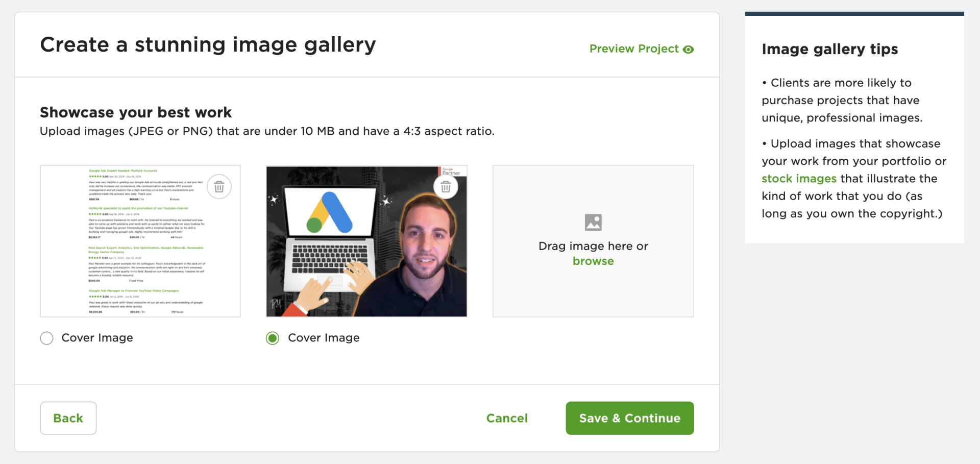Delete the Google Ads reviews screenshot image
Image resolution: width=980 pixels, height=464 pixels.
pyautogui.click(x=219, y=186)
